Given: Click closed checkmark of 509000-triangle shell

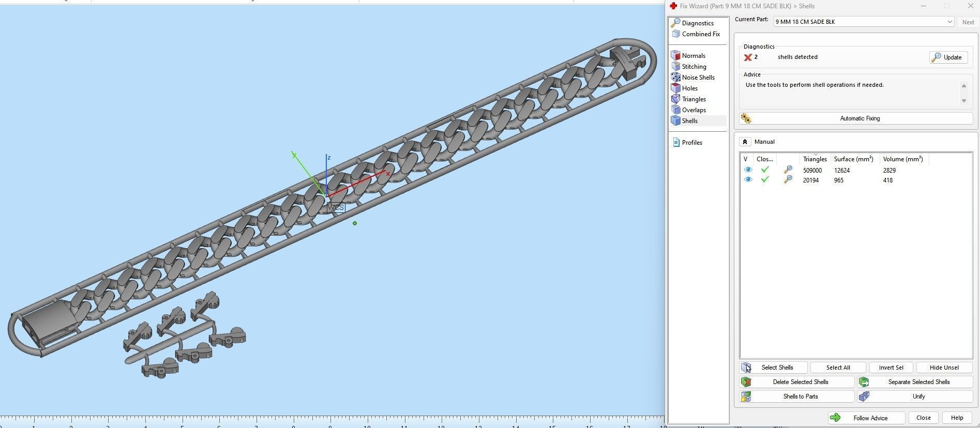Looking at the screenshot, I should [765, 170].
